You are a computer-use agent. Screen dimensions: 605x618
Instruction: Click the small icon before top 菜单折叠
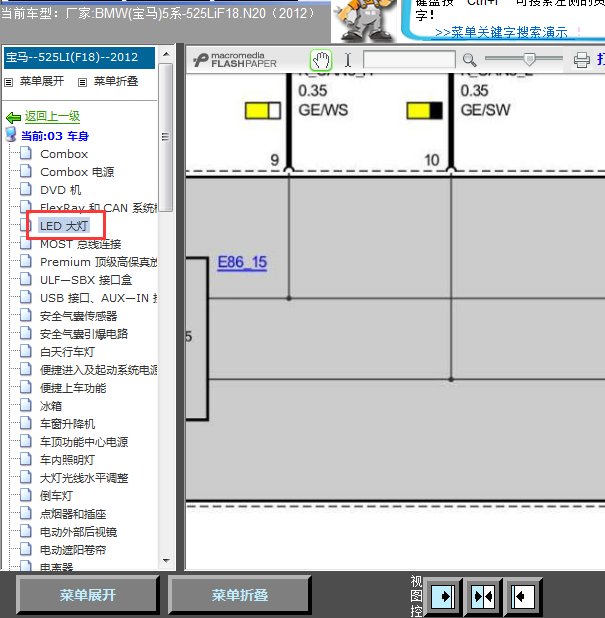point(82,82)
